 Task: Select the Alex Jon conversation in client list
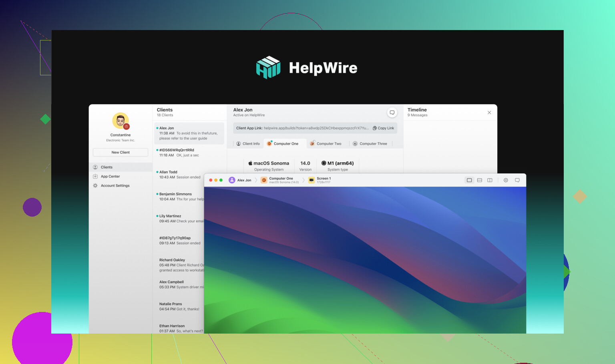(189, 133)
